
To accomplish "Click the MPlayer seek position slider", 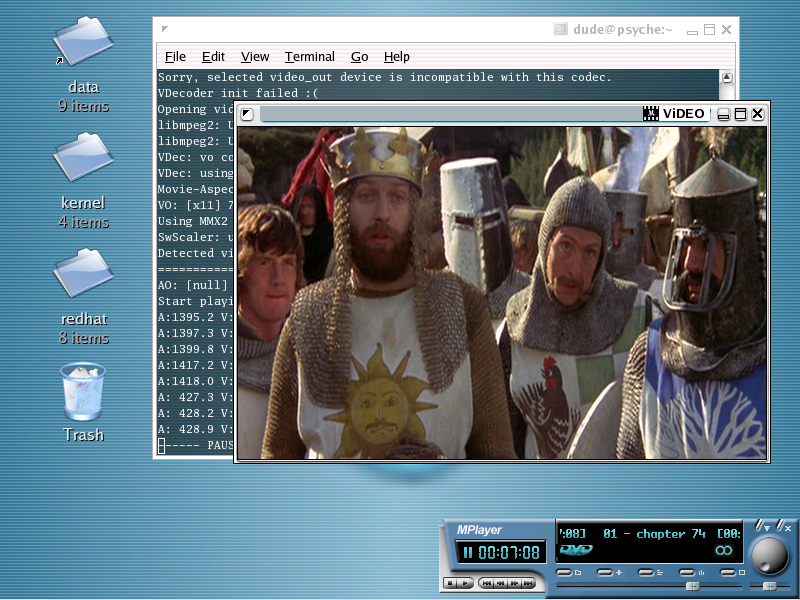I will (691, 586).
